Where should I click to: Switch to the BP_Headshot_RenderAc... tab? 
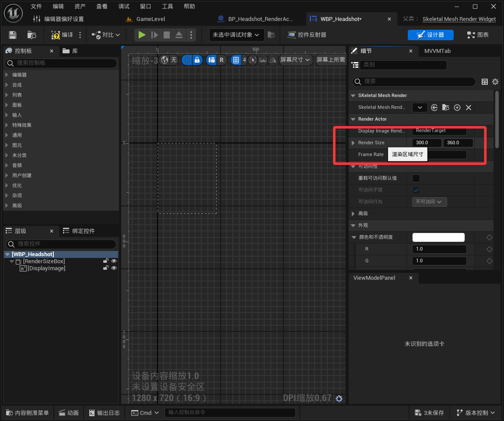pyautogui.click(x=255, y=19)
